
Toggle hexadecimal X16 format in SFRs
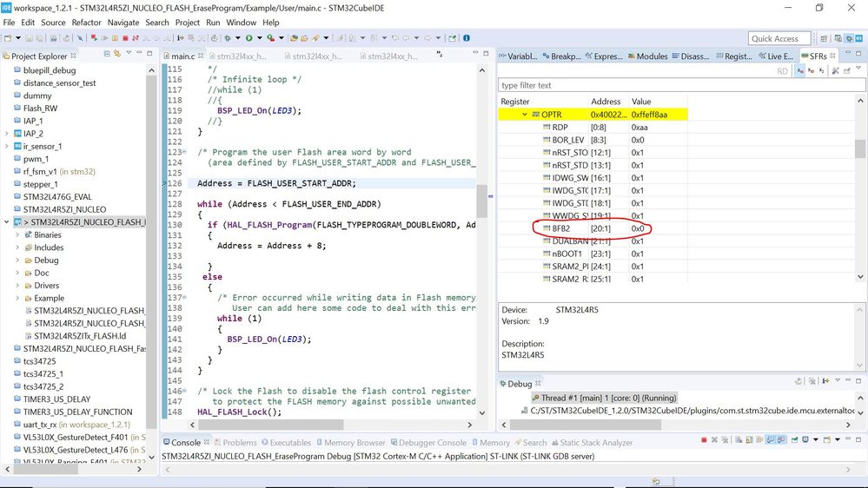coord(800,71)
